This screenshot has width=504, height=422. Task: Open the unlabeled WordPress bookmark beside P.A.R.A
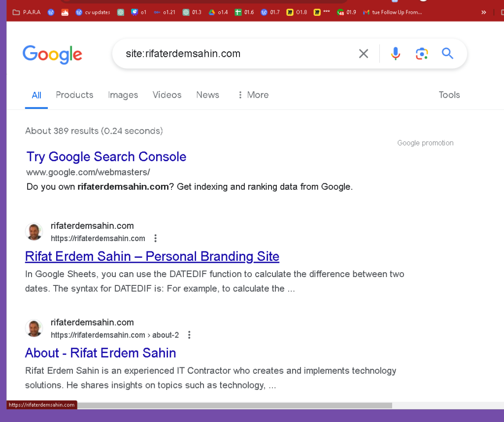(x=51, y=12)
